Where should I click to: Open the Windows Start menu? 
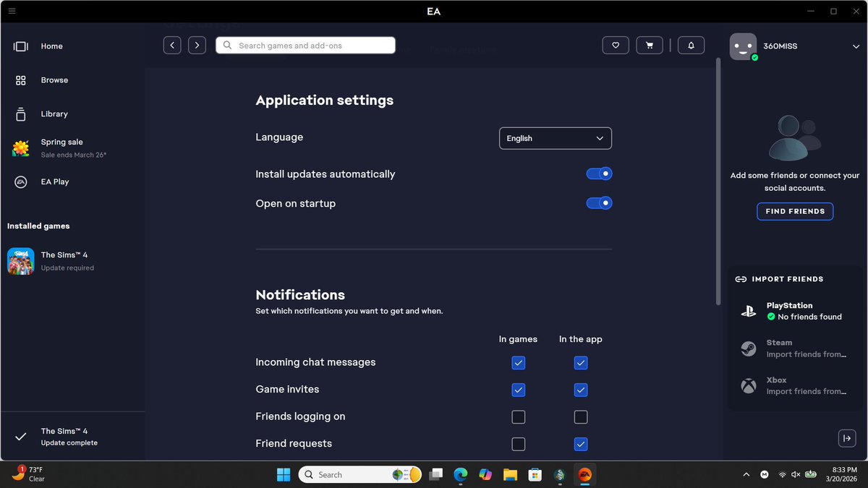pyautogui.click(x=283, y=475)
